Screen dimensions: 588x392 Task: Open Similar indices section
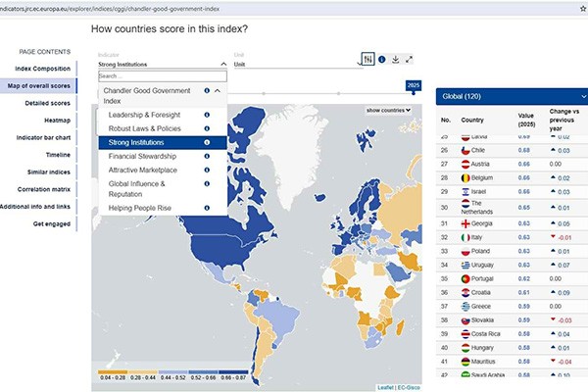point(48,172)
